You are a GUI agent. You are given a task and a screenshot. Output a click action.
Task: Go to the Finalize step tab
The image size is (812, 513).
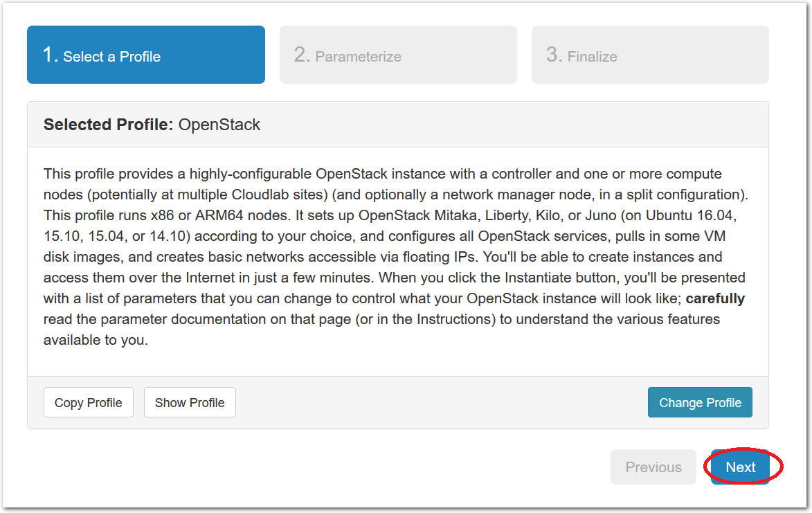click(650, 55)
